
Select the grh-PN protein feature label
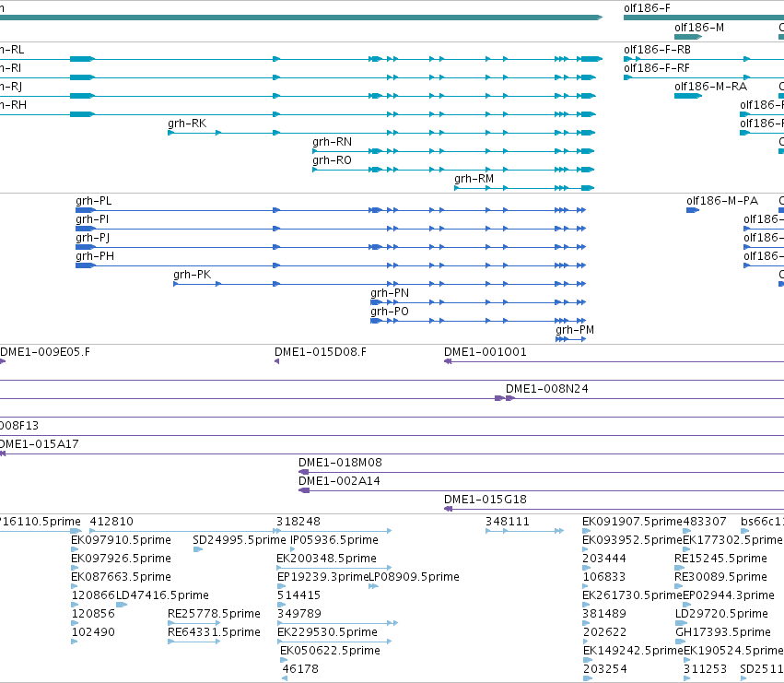[390, 294]
